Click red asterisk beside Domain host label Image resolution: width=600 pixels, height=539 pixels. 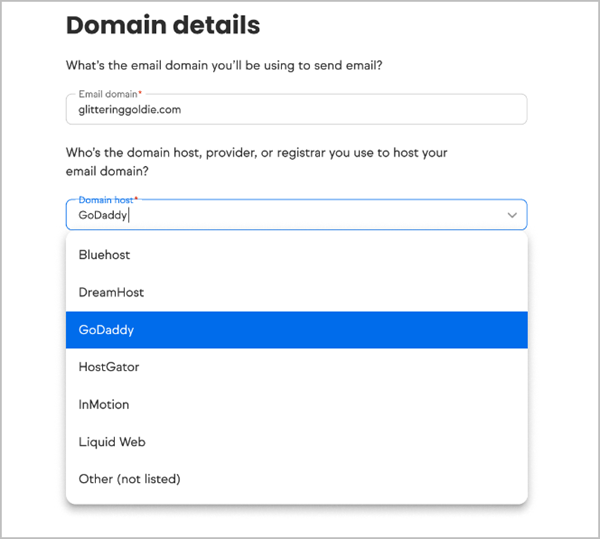[x=136, y=198]
